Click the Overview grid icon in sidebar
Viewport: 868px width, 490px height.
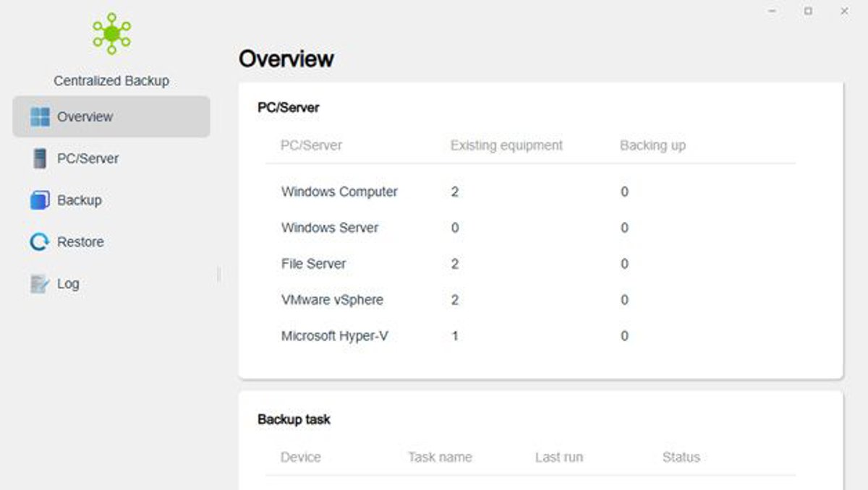[x=40, y=117]
